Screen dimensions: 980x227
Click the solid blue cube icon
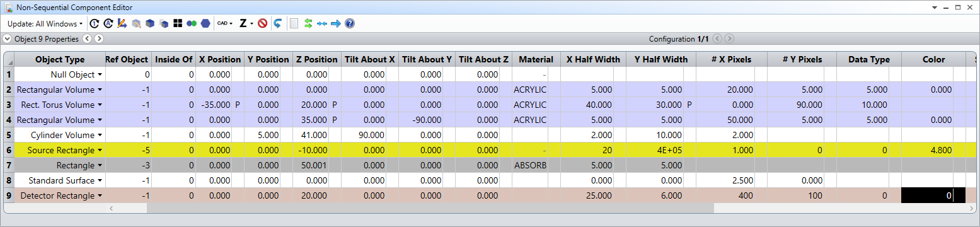click(x=150, y=23)
